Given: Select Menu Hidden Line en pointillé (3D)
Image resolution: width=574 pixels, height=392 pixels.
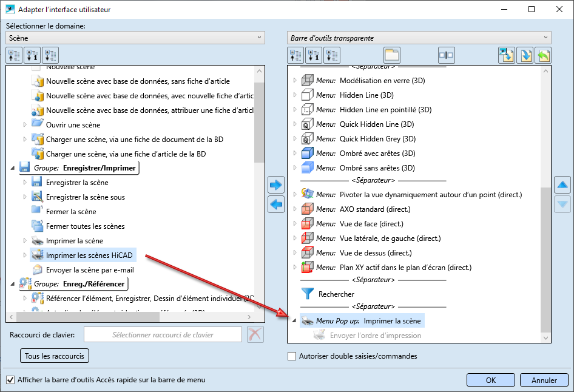Looking at the screenshot, I should [x=374, y=109].
